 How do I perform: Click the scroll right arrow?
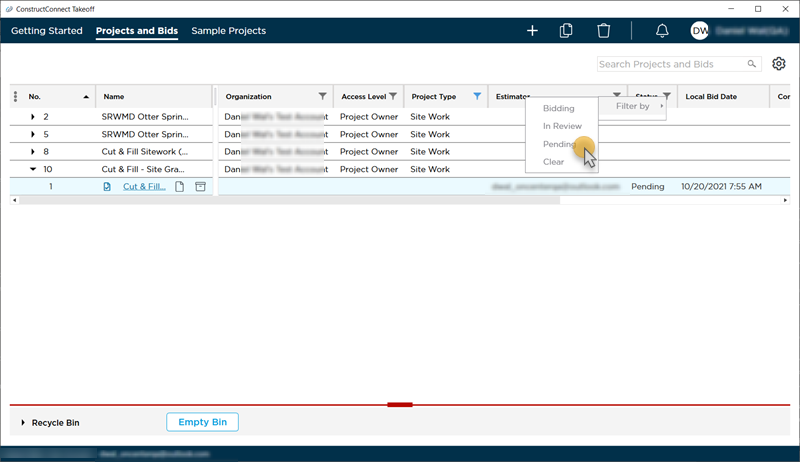pos(785,200)
